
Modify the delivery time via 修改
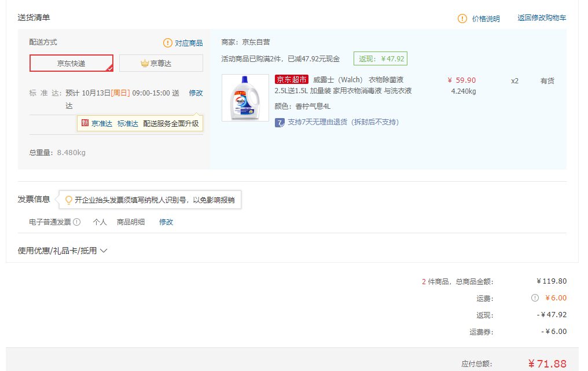point(196,93)
